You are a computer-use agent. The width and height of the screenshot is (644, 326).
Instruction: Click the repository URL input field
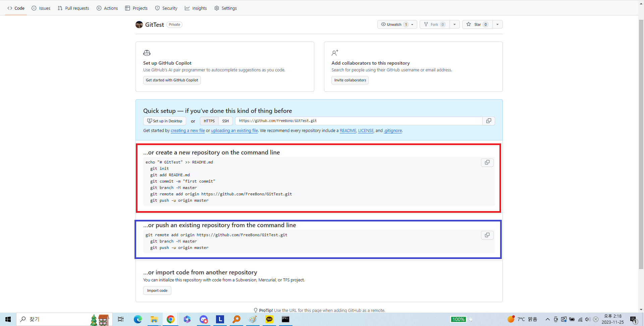(x=359, y=121)
